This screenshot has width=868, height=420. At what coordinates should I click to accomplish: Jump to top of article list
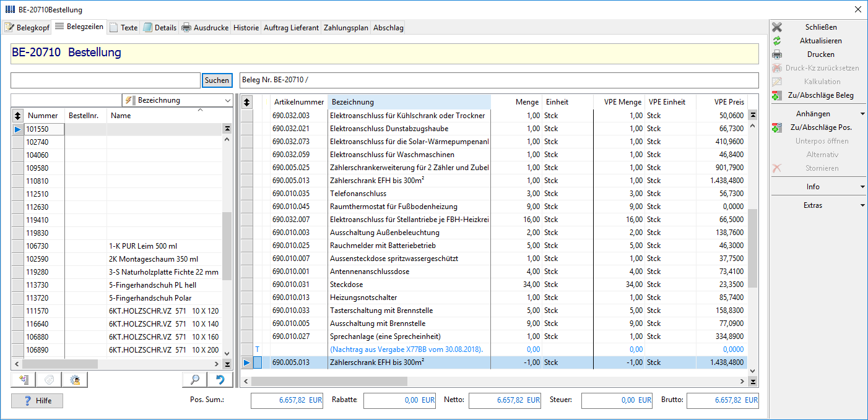click(227, 128)
